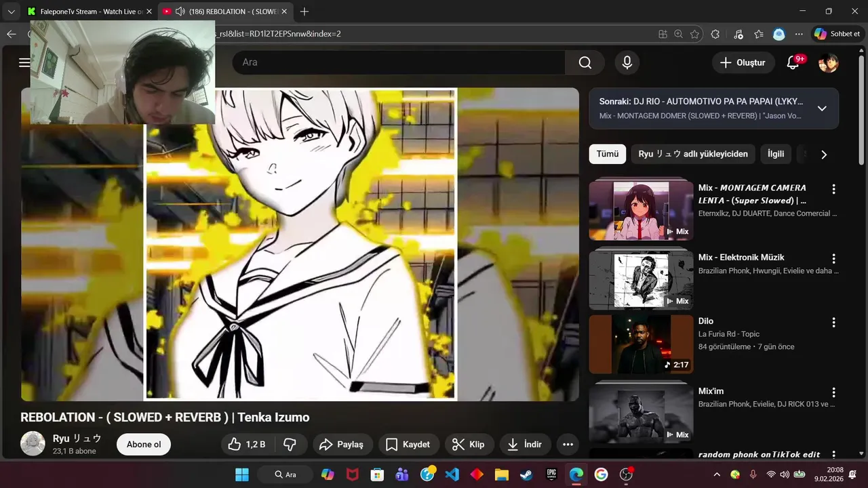868x488 pixels.
Task: Click the Abone ol subscribe button
Action: [x=144, y=445]
